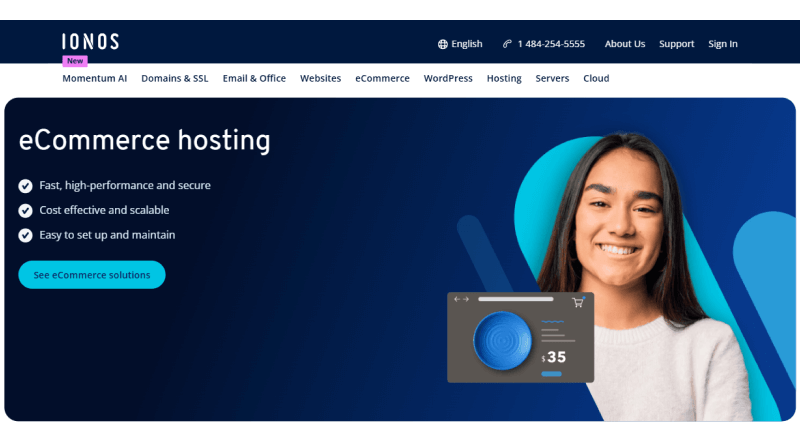This screenshot has height=445, width=800.
Task: Expand the Email & Office menu
Action: click(254, 79)
